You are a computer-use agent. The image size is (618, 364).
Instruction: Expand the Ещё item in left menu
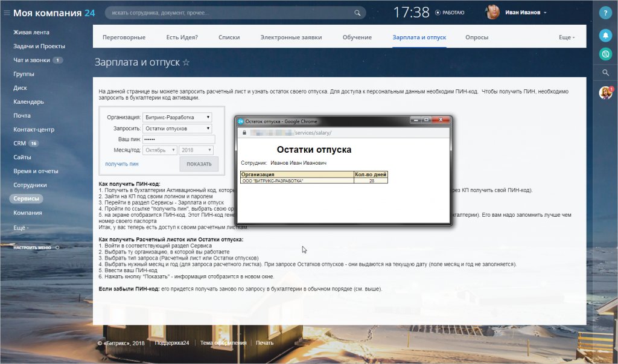[x=21, y=228]
